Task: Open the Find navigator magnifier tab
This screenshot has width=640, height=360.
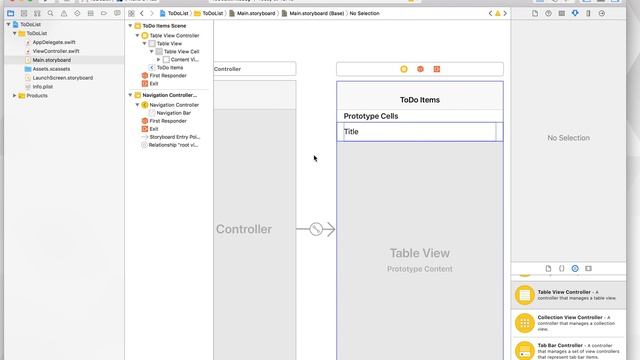Action: point(50,13)
